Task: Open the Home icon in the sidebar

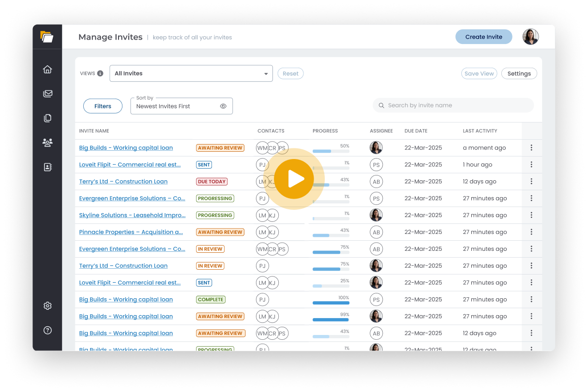Action: click(x=47, y=69)
